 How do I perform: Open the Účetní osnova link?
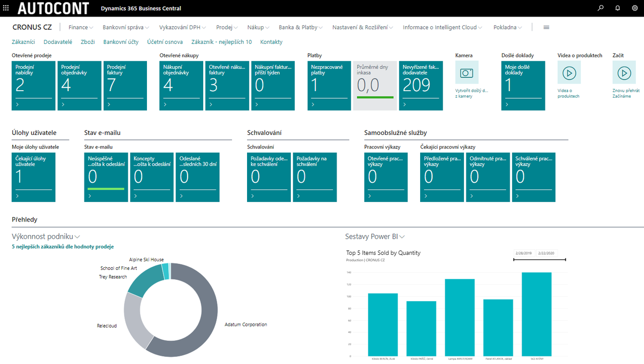click(165, 42)
